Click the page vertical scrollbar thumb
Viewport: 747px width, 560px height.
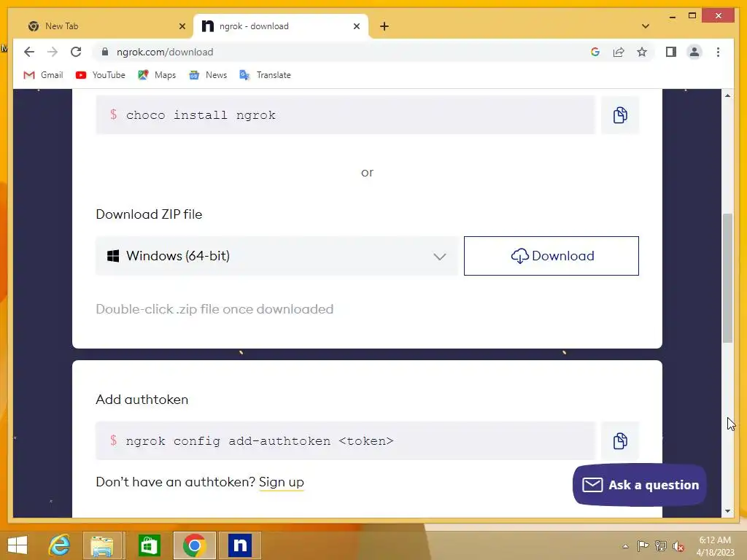pos(727,278)
